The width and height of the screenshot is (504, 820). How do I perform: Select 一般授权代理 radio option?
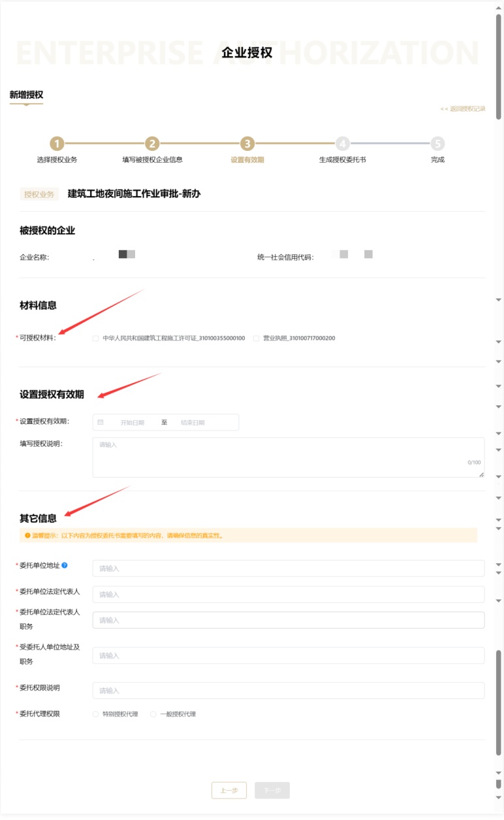coord(153,714)
